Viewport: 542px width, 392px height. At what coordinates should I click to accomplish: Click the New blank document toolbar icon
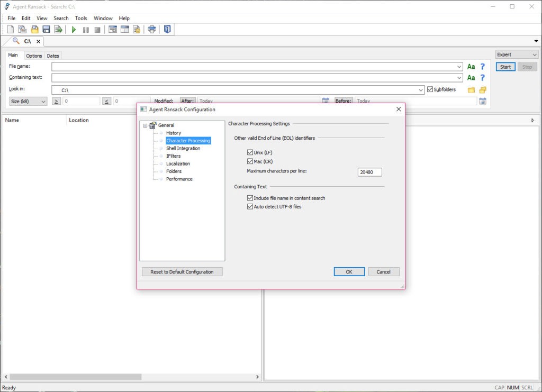coord(11,29)
